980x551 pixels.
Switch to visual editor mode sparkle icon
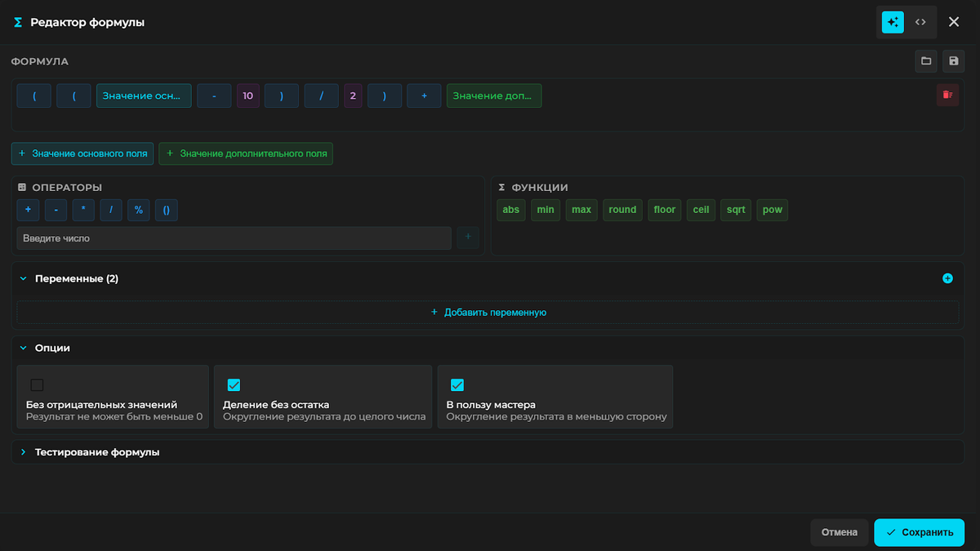pyautogui.click(x=893, y=22)
